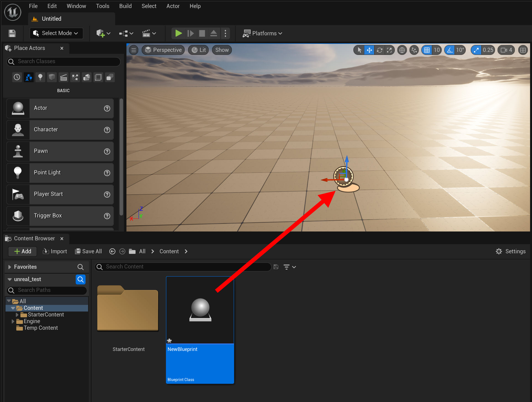This screenshot has height=402, width=532.
Task: Open the Build menu
Action: point(125,6)
